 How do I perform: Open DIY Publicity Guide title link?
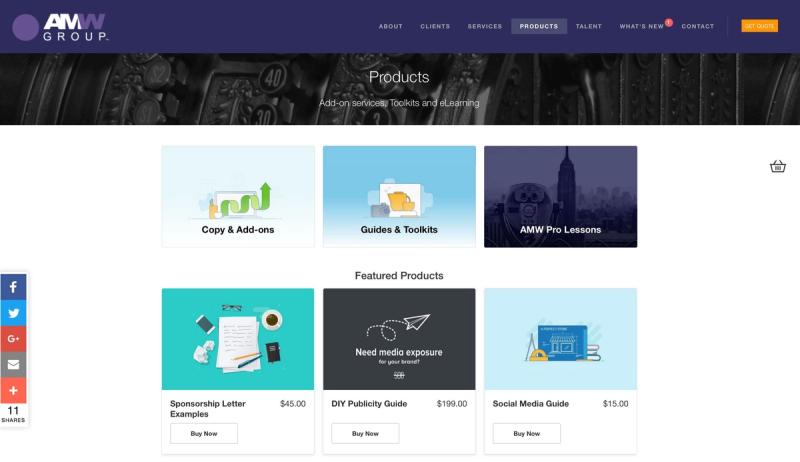(369, 404)
